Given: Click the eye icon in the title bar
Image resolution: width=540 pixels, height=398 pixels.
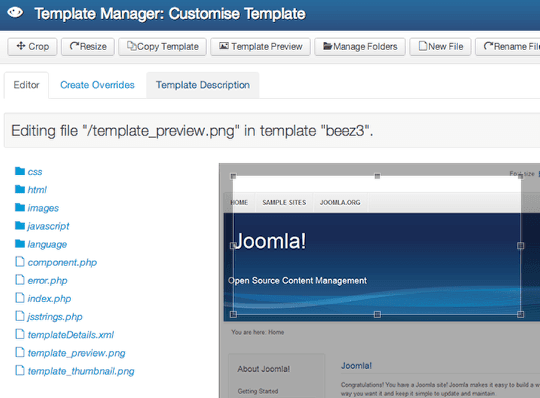Looking at the screenshot, I should [15, 13].
